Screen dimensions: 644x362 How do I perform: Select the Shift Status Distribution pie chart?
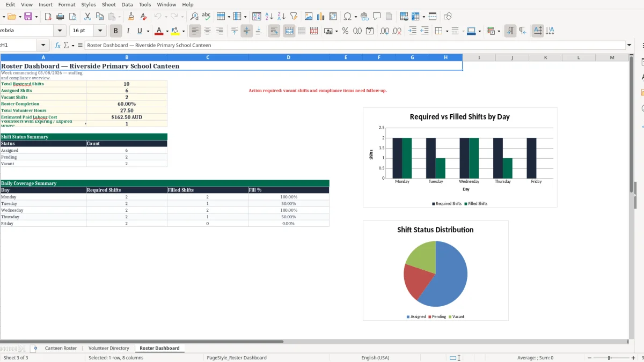pos(436,270)
